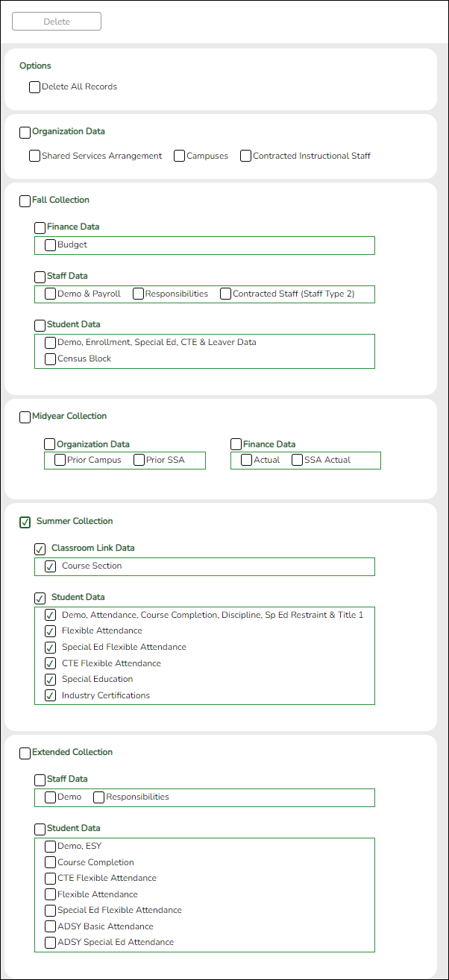This screenshot has height=980, width=449.
Task: Disable the Course Section checkbox
Action: [x=50, y=566]
